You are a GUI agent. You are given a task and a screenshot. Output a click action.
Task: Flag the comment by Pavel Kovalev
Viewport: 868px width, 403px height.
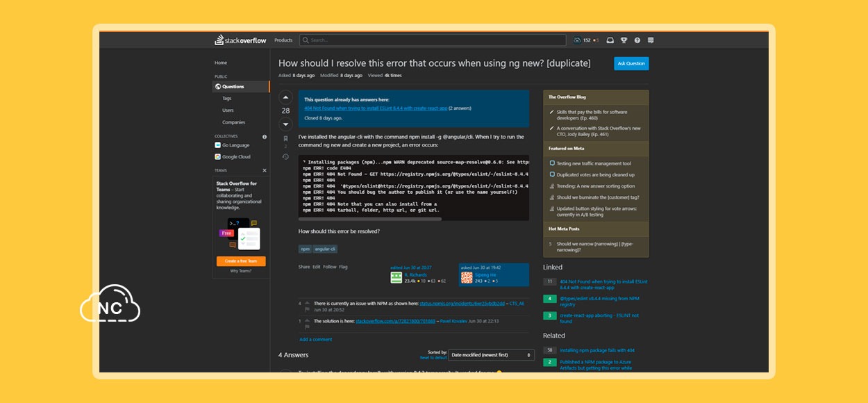[x=307, y=328]
